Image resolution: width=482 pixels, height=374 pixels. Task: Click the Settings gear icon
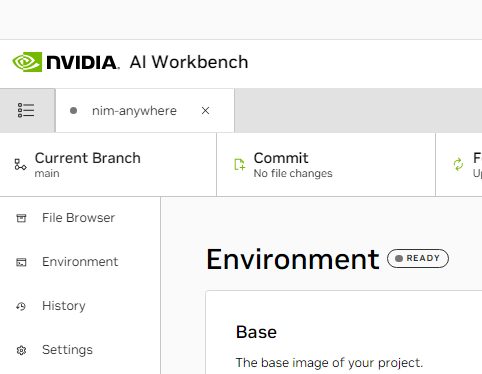(x=21, y=350)
